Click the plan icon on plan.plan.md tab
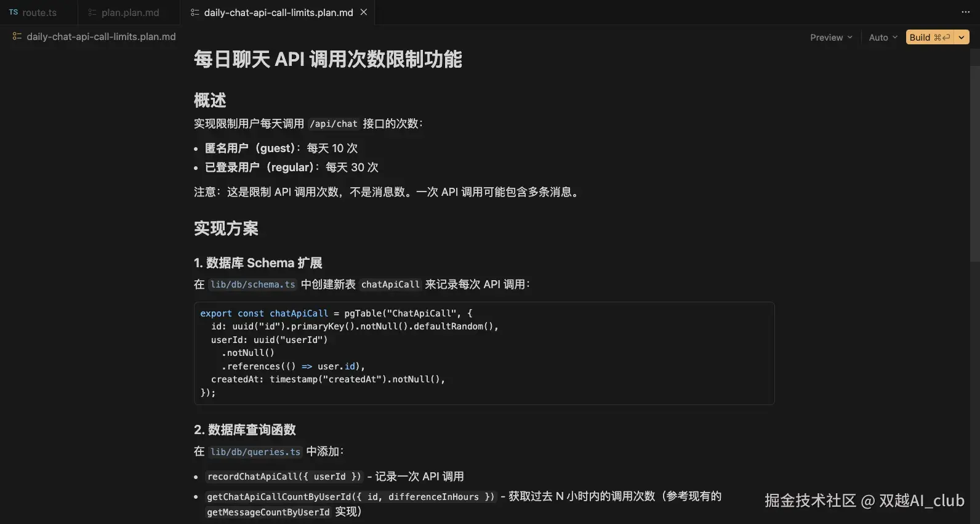 point(92,12)
